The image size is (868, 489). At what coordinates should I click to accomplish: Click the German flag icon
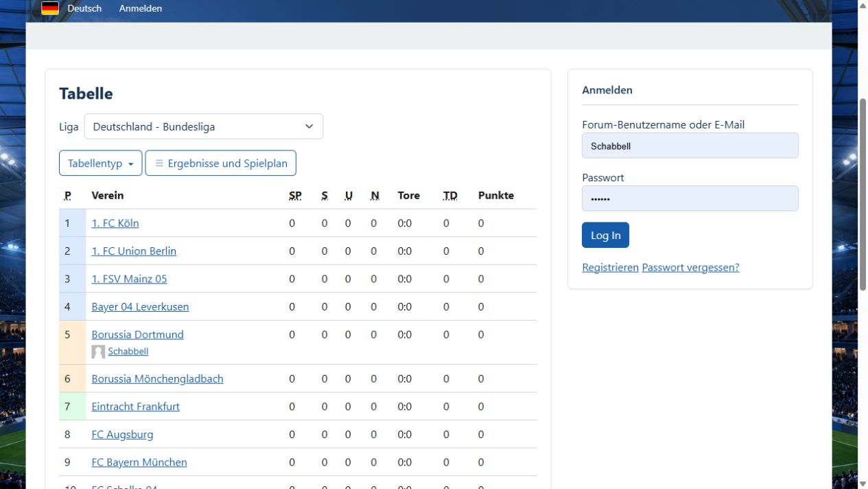click(x=50, y=8)
